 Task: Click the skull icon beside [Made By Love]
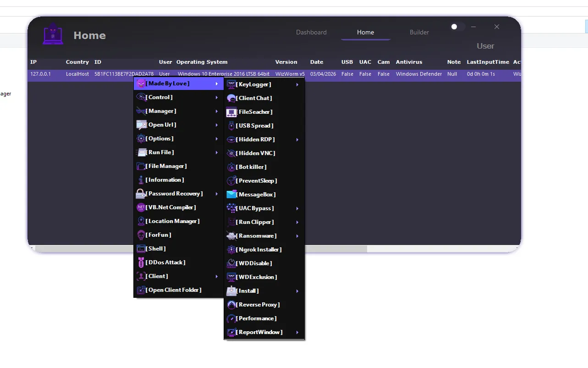tap(140, 84)
